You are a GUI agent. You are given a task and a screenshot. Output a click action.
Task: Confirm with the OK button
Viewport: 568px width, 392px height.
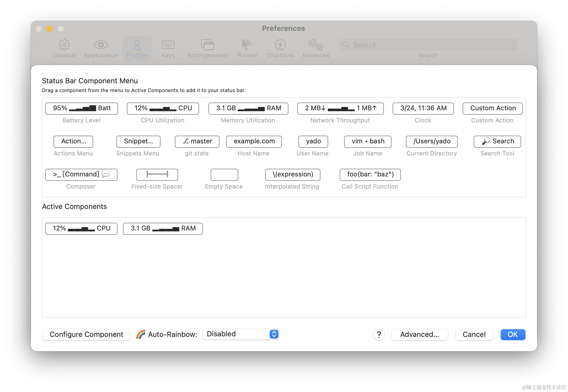click(x=513, y=334)
